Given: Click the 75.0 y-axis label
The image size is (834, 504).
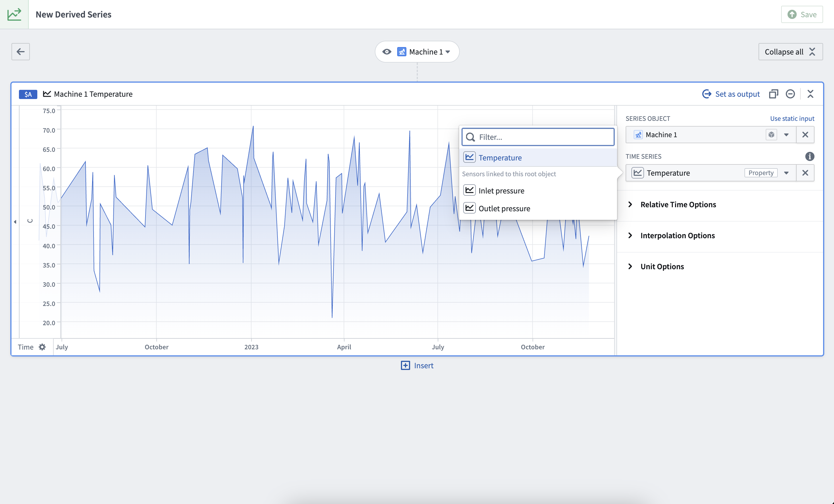Looking at the screenshot, I should tap(49, 111).
